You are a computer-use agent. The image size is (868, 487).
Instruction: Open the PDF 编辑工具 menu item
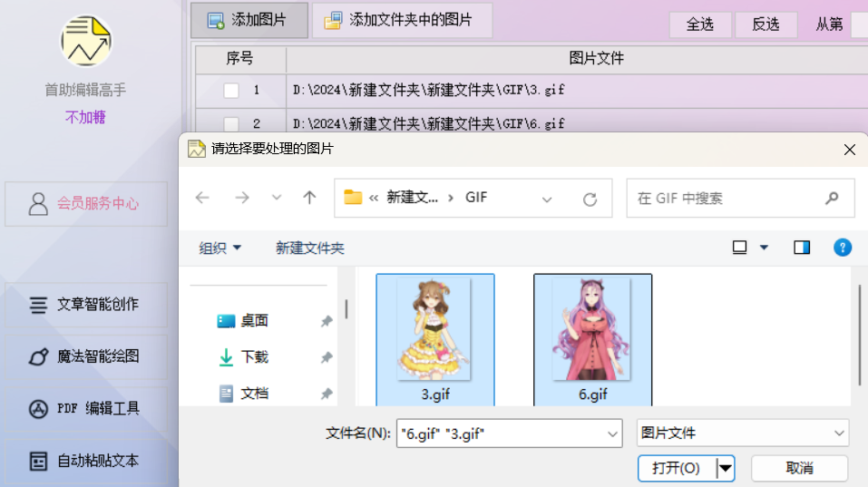tap(86, 409)
